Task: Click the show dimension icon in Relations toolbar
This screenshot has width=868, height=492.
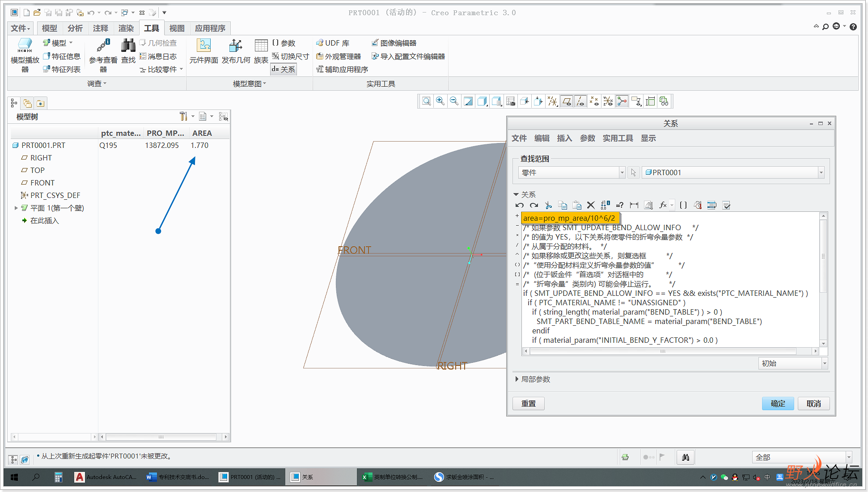Action: click(634, 205)
